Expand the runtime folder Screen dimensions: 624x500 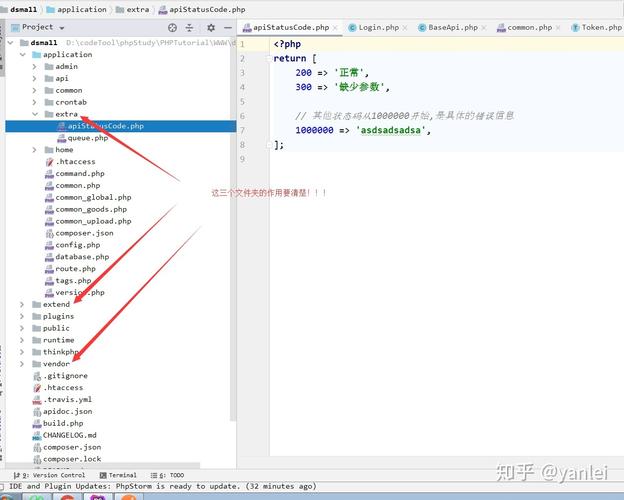(22, 340)
